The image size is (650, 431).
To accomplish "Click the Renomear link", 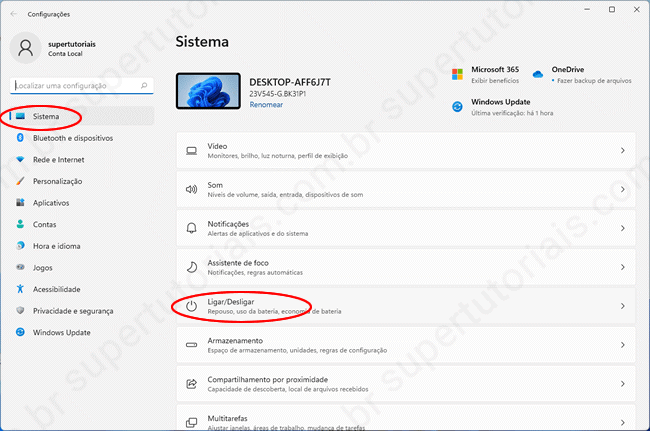I will [265, 104].
